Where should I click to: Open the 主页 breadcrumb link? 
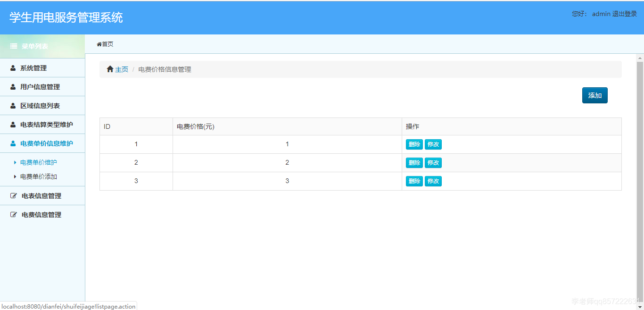[x=121, y=69]
